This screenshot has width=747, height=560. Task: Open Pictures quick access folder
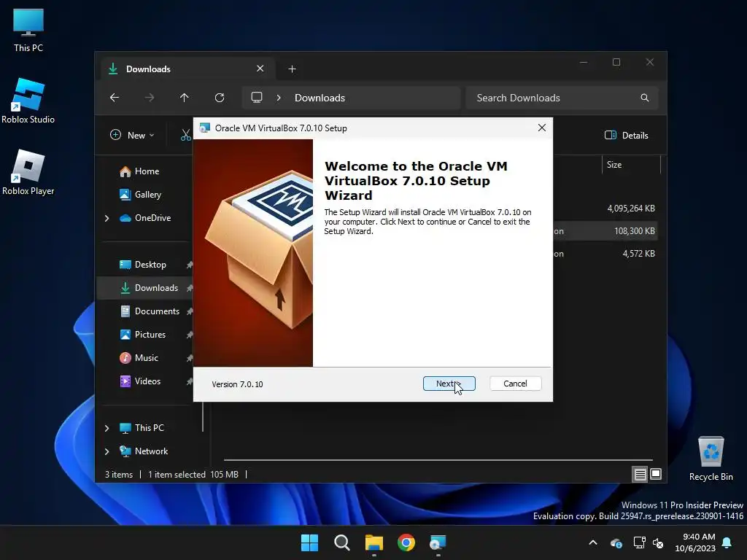(150, 334)
